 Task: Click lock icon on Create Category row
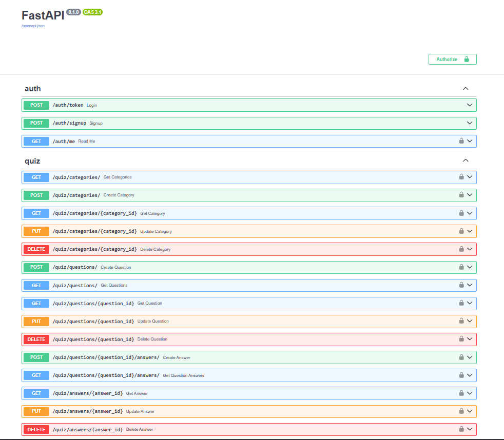tap(461, 194)
